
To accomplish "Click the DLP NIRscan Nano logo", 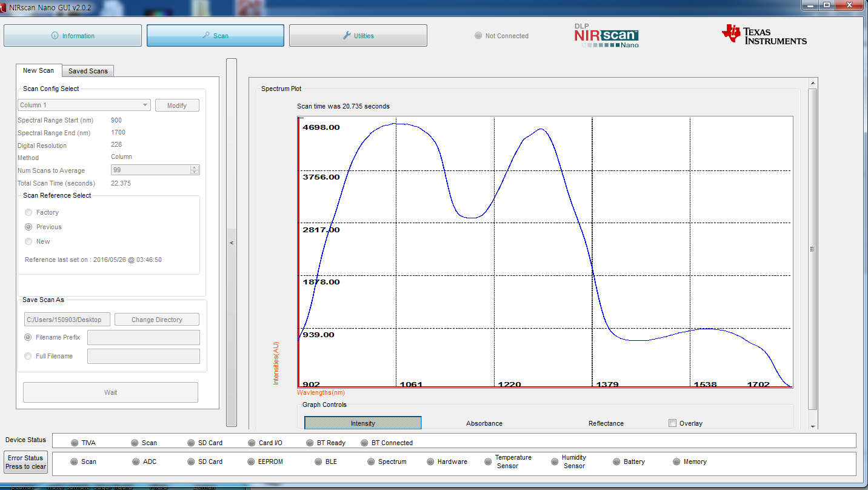I will (606, 36).
